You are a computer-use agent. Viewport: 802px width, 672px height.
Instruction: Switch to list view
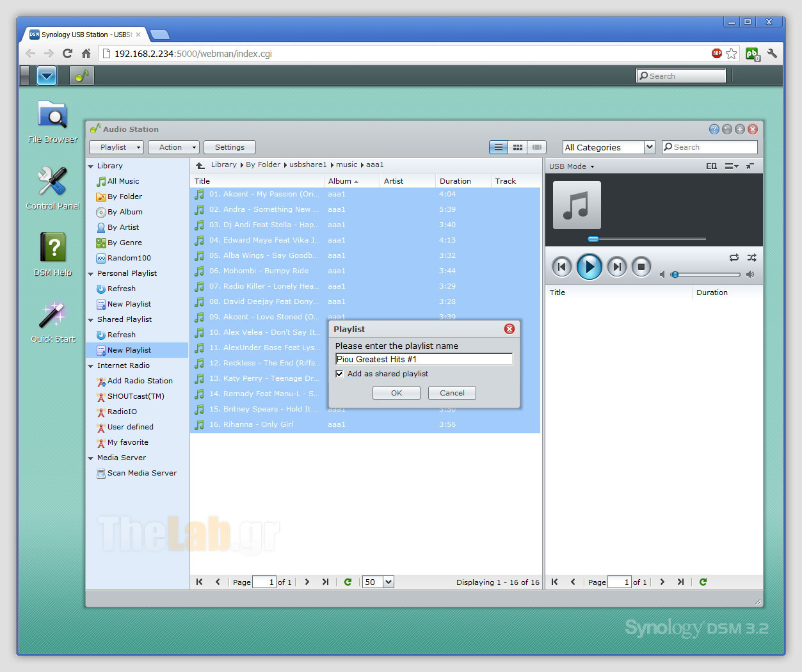tap(499, 147)
